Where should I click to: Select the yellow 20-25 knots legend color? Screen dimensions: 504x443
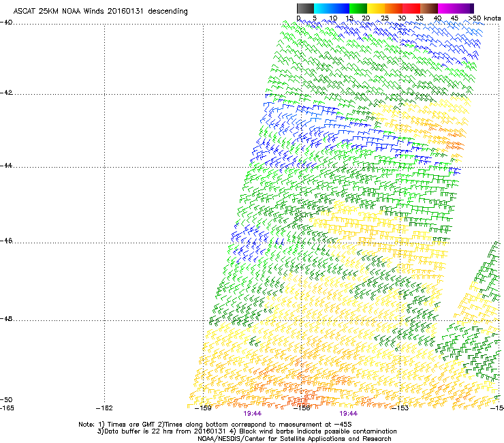[x=376, y=9]
